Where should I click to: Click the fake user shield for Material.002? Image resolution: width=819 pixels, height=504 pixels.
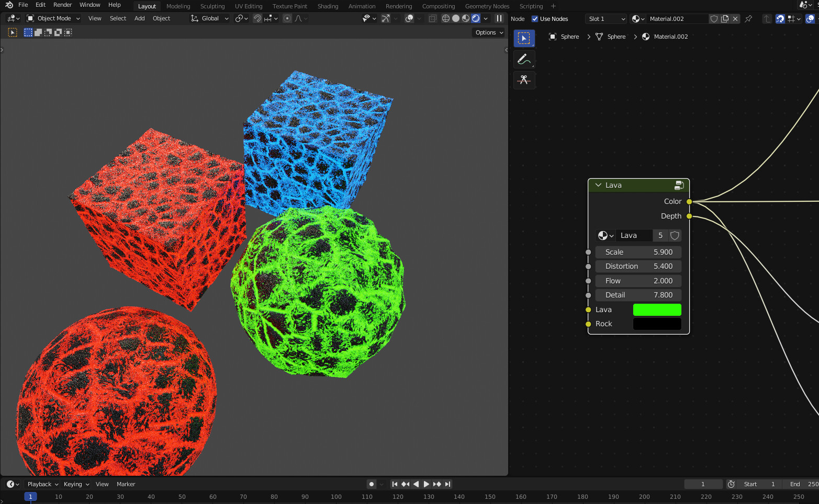[713, 18]
